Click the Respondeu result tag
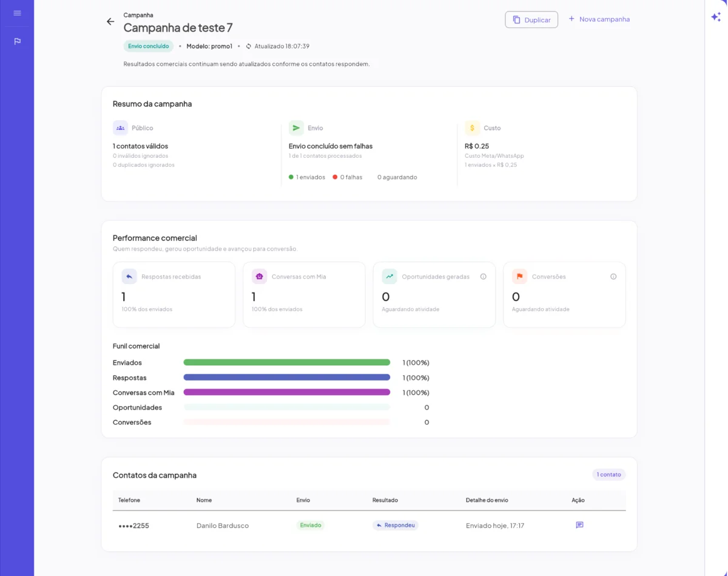 tap(396, 525)
